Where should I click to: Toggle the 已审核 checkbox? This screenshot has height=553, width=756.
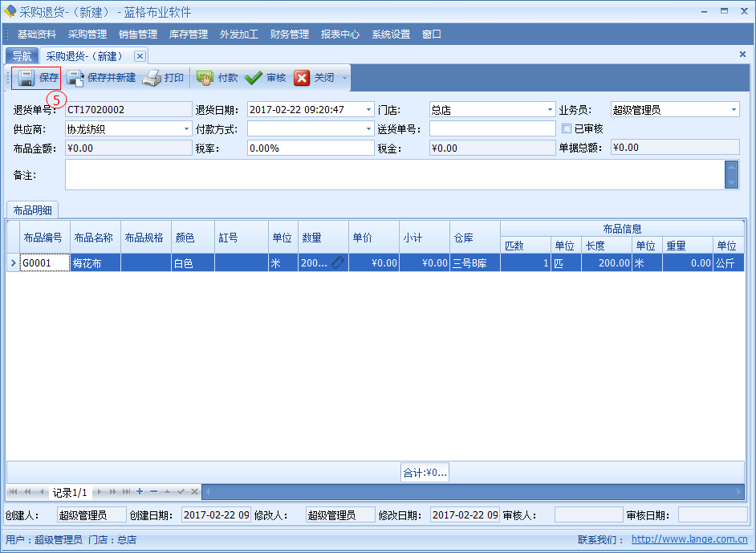(x=567, y=128)
